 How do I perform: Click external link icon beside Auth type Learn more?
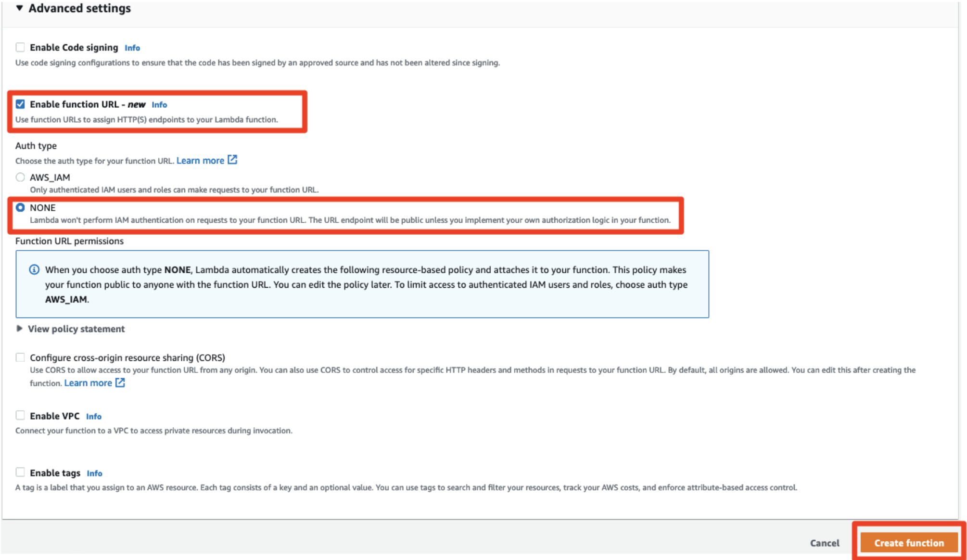tap(232, 160)
